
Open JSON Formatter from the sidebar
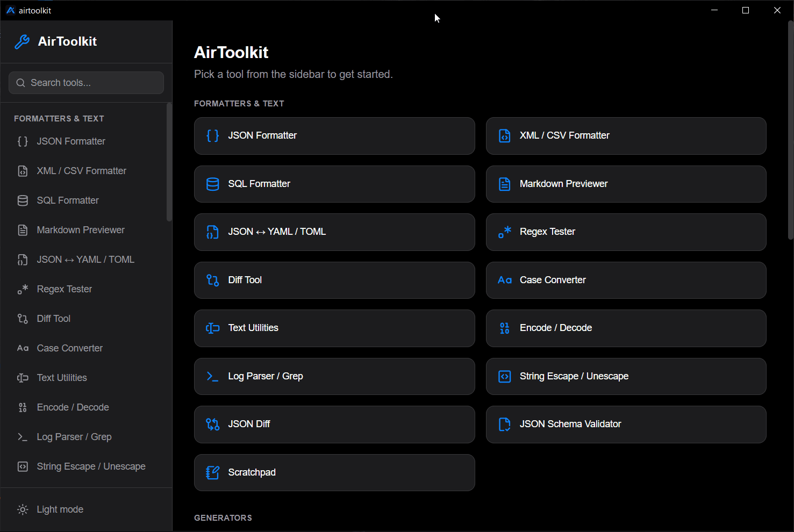click(x=86, y=141)
